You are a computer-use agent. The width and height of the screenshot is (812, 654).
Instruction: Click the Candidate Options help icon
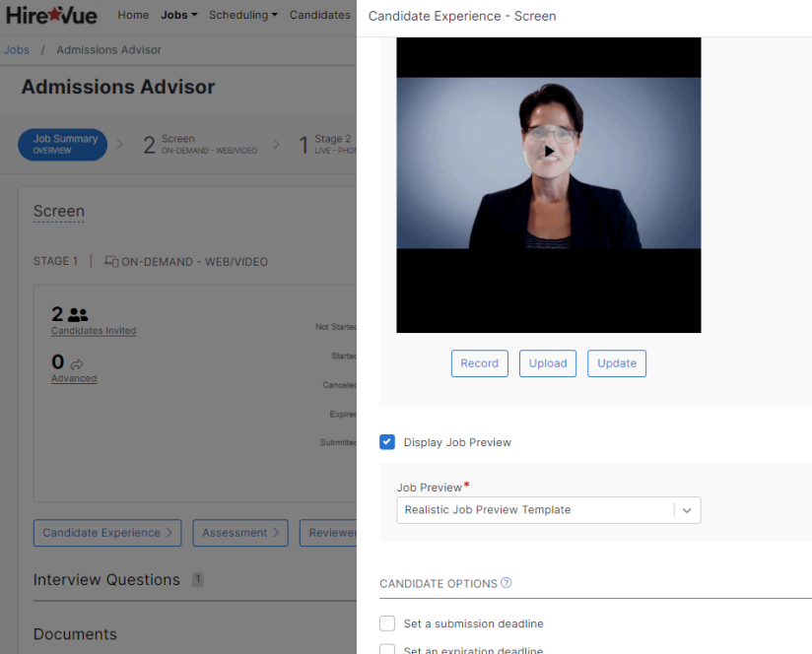pyautogui.click(x=507, y=583)
